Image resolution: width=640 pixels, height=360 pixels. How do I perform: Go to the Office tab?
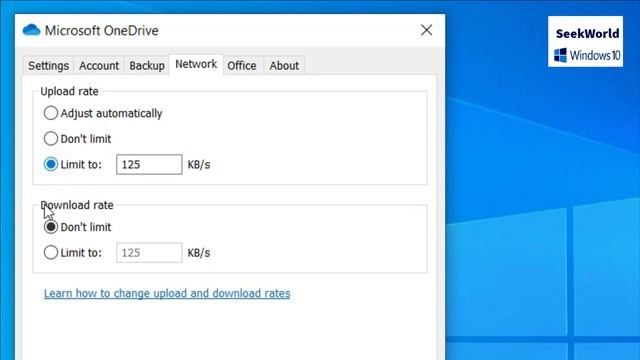click(x=242, y=66)
